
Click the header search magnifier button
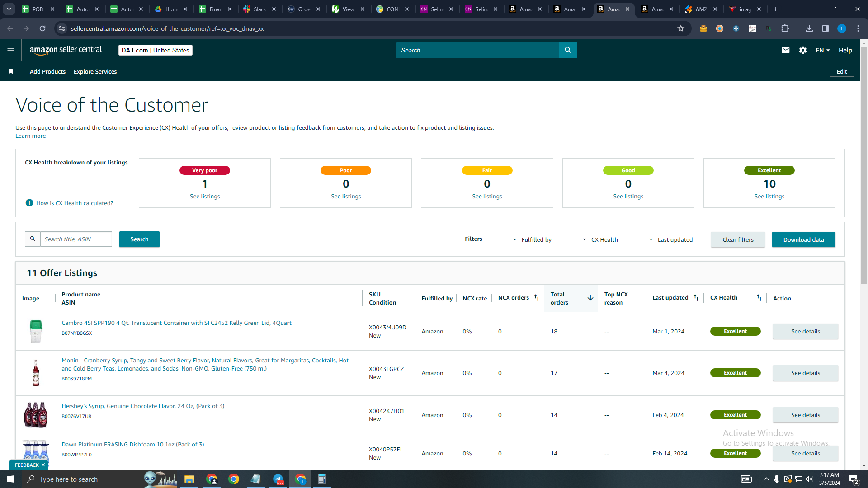click(x=568, y=50)
